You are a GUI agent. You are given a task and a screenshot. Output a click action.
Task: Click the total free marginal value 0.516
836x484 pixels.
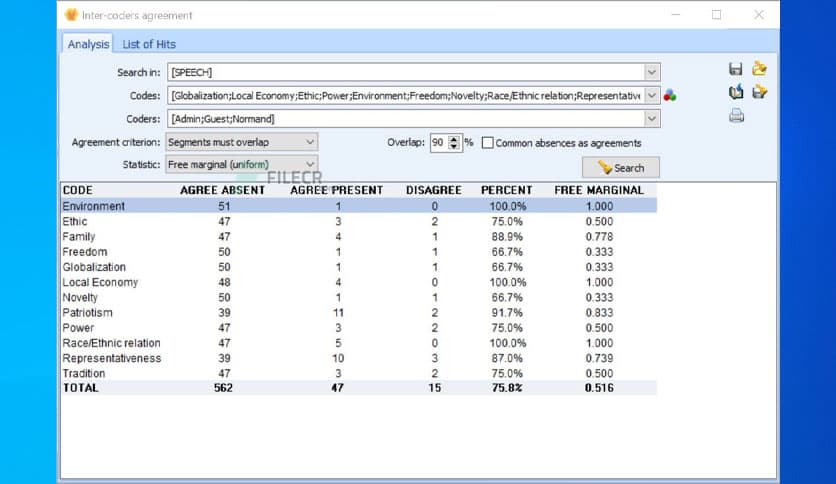pos(599,388)
